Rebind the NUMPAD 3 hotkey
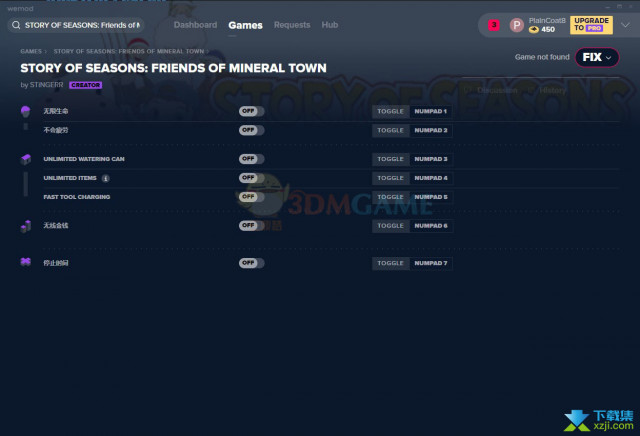The height and width of the screenshot is (436, 640). 431,159
